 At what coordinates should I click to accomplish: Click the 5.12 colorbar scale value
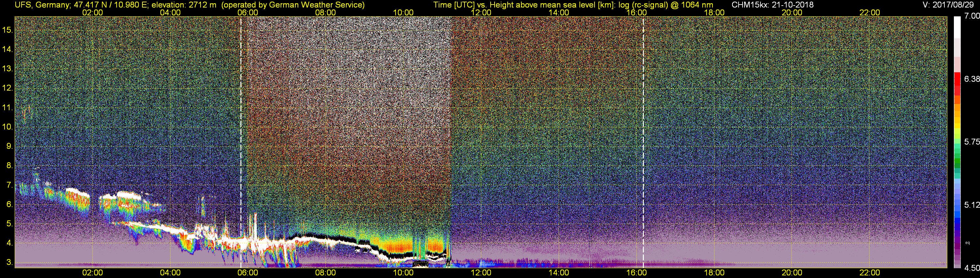tap(972, 205)
